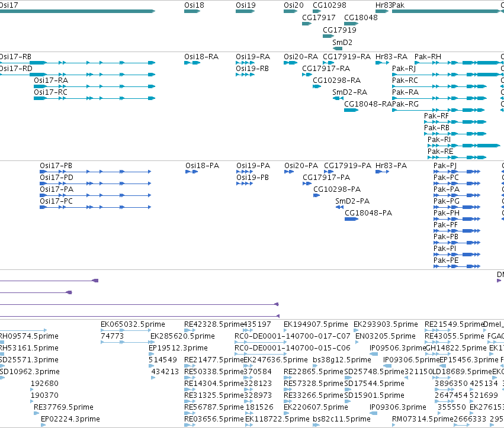Click the Pak-RF transcript label
This screenshot has height=428, width=504.
coord(436,116)
